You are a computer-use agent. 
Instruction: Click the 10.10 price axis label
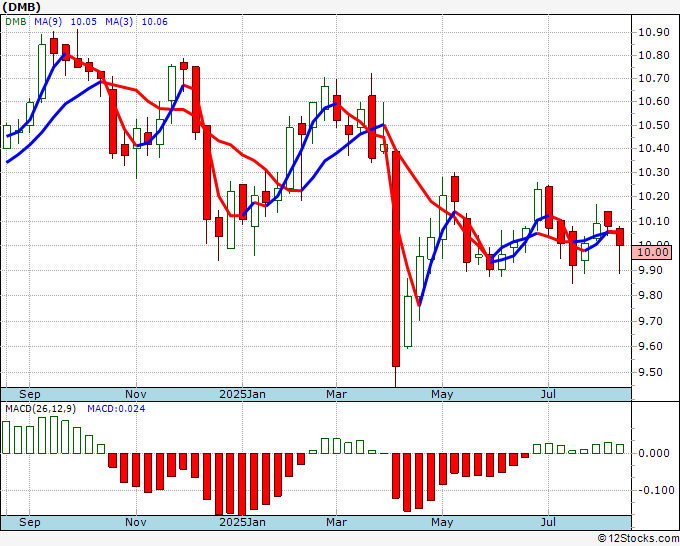point(654,222)
